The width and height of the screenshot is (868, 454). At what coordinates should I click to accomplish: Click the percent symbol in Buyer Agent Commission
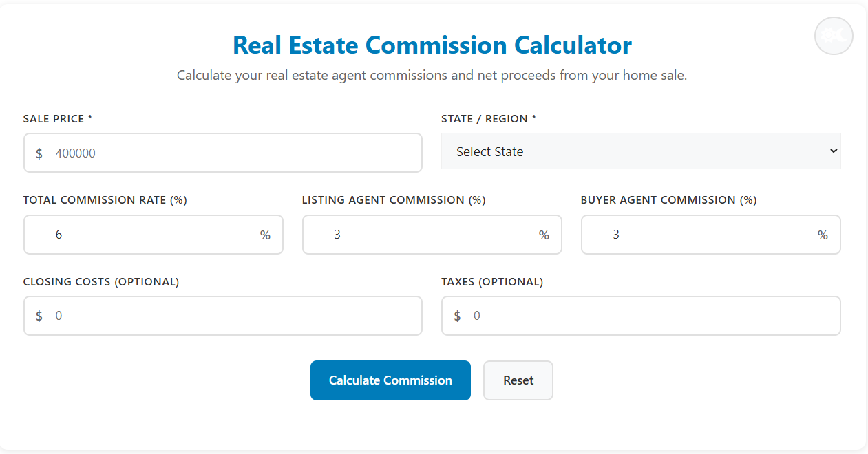pyautogui.click(x=823, y=235)
